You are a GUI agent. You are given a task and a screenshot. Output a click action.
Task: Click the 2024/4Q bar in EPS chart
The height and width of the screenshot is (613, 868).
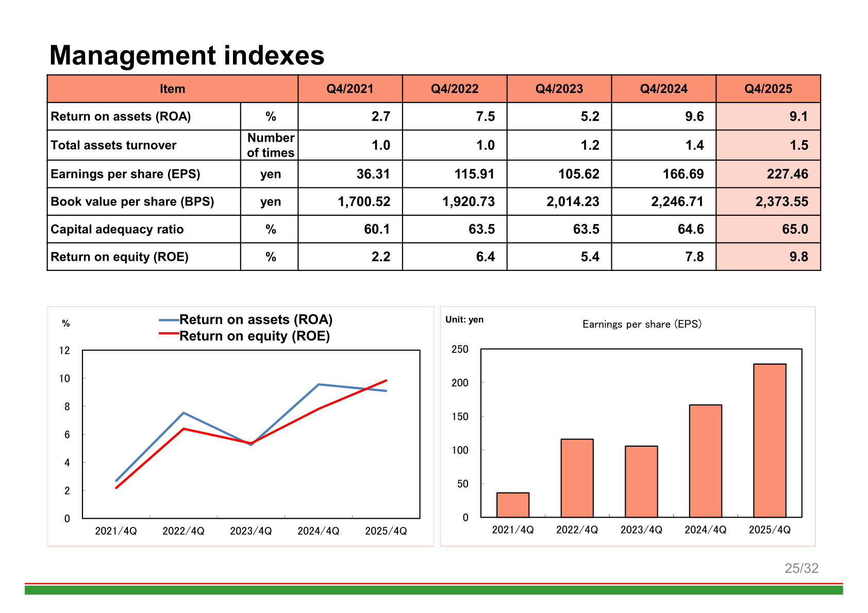click(706, 461)
